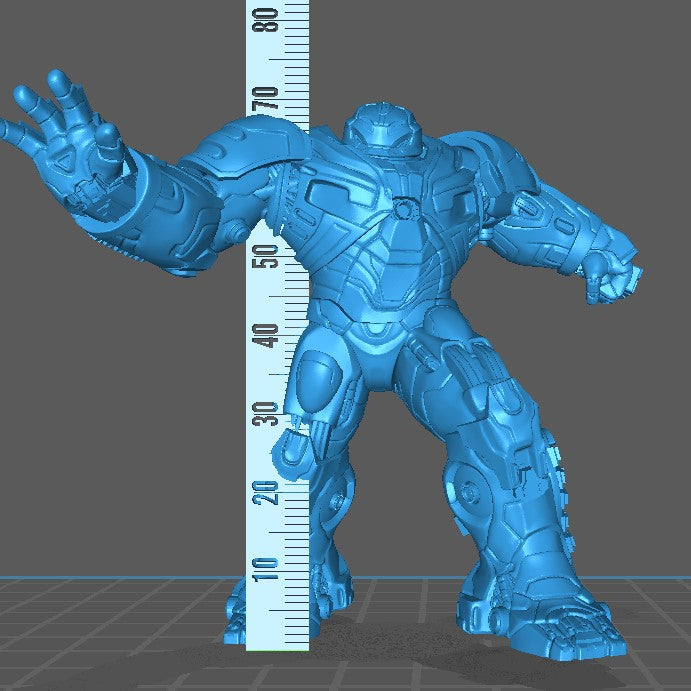Viewport: 691px width, 691px height.
Task: Click the base of the measuring ruler
Action: [277, 640]
